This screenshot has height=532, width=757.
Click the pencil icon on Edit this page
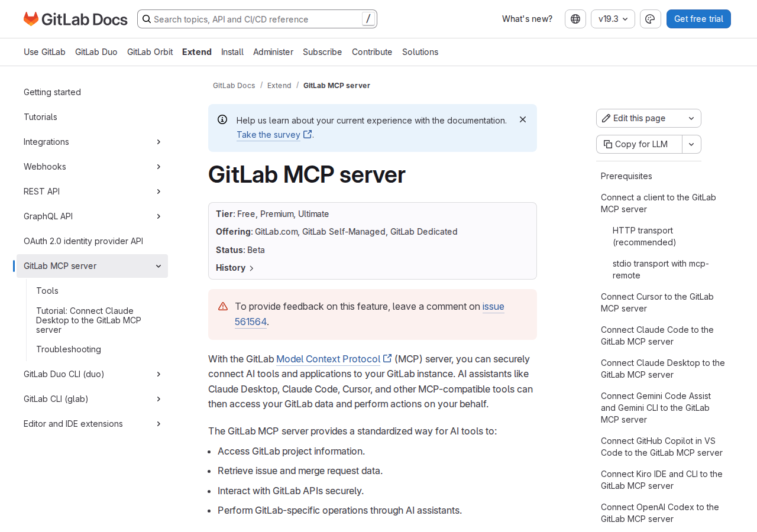[606, 118]
